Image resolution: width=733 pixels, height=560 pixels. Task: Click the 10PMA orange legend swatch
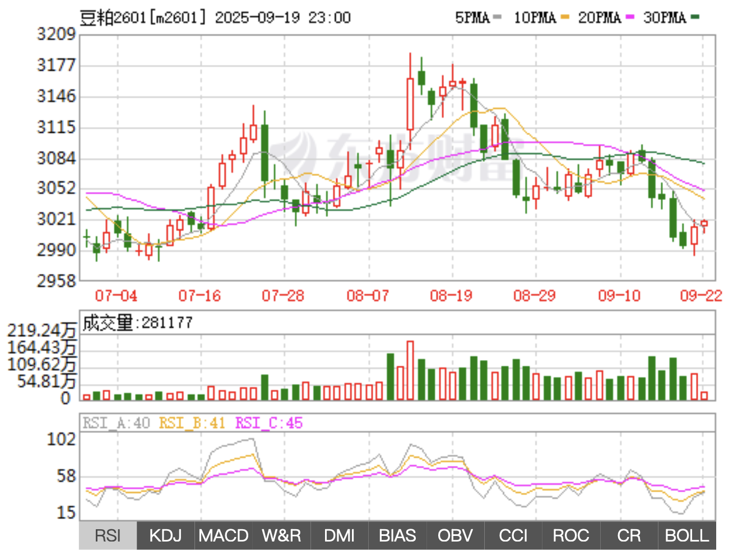coord(564,18)
